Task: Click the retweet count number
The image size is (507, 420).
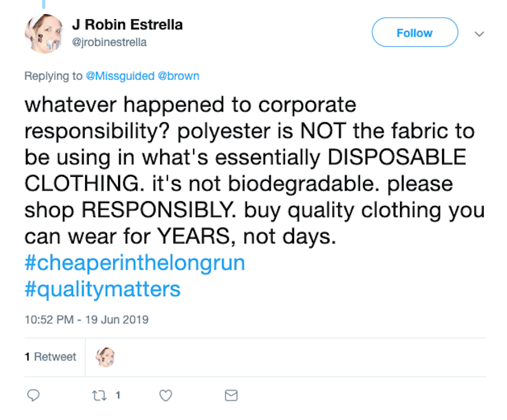Action: (118, 395)
